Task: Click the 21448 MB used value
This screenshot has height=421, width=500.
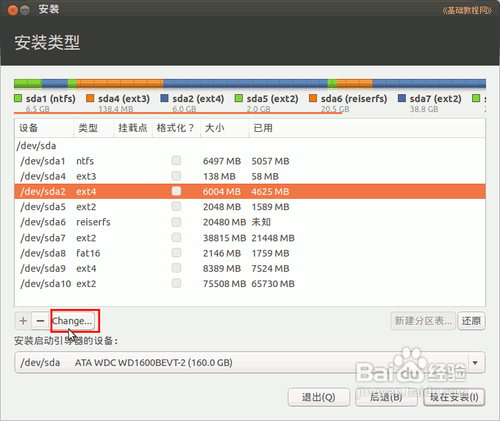Action: coord(273,238)
